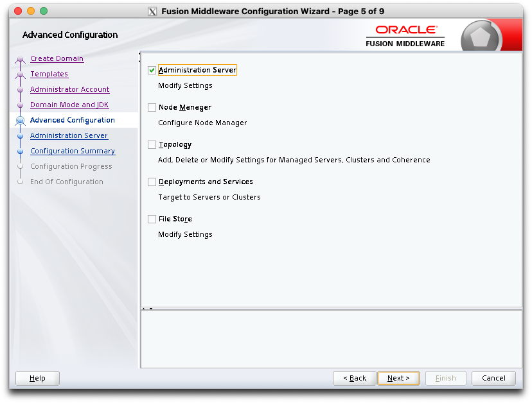The width and height of the screenshot is (532, 403).
Task: Click inside the empty message pane below the options
Action: (332, 339)
